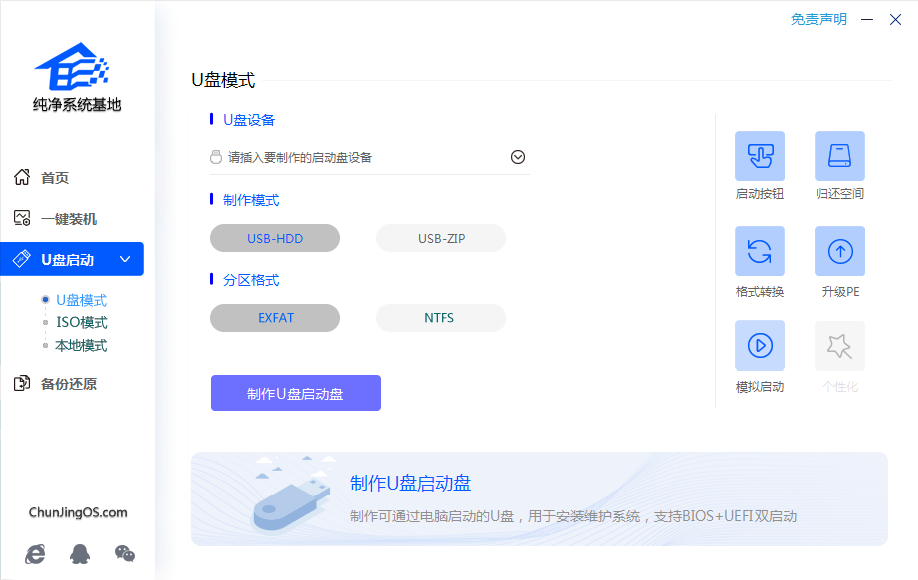Image resolution: width=918 pixels, height=580 pixels.
Task: Open the U盘 device dropdown arrow
Action: pos(518,157)
